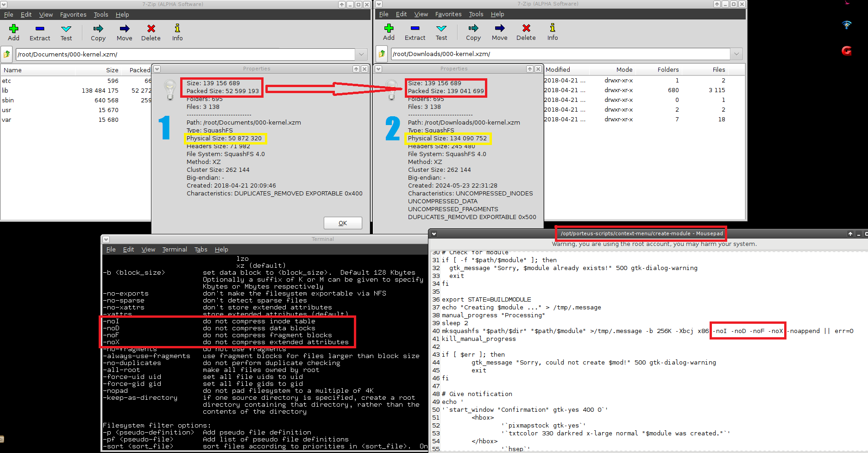Open Edit menu in the Terminal window

(x=128, y=249)
